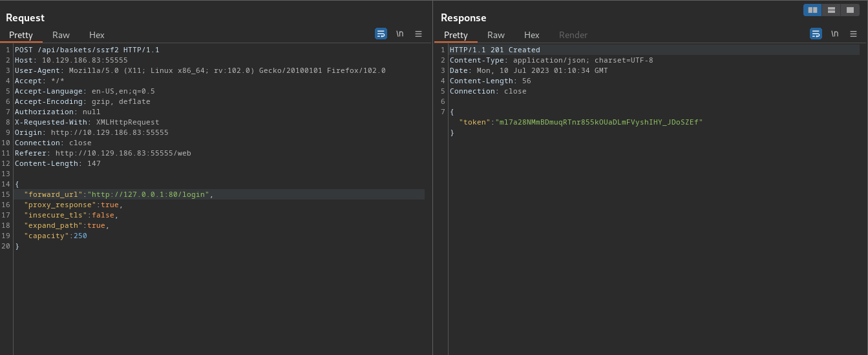This screenshot has width=868, height=355.
Task: Toggle word wrap icon in Request panel
Action: [381, 34]
